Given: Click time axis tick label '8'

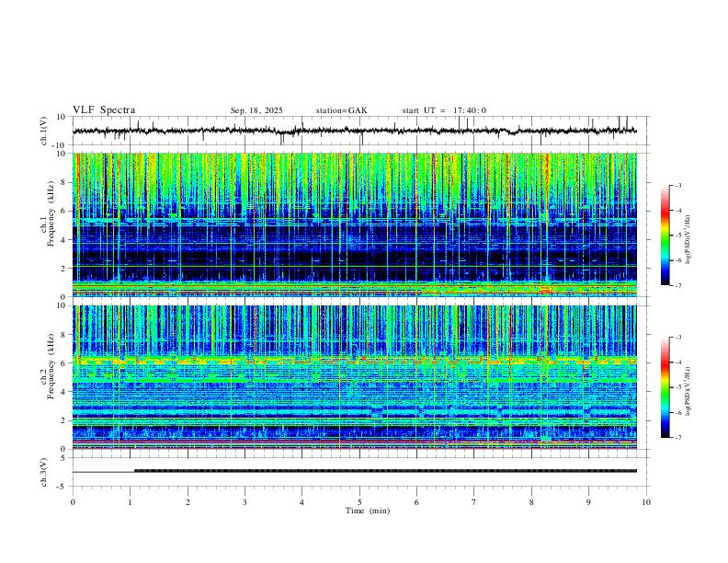Looking at the screenshot, I should pyautogui.click(x=531, y=502).
